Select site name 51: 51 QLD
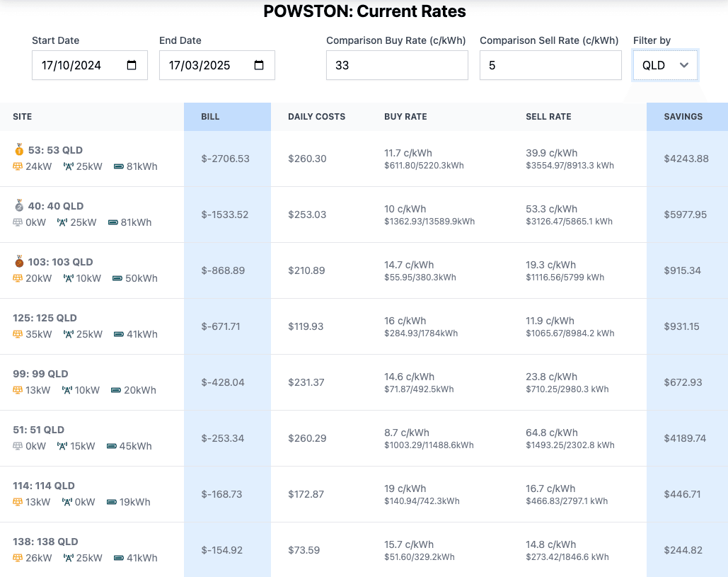This screenshot has height=577, width=728. pyautogui.click(x=38, y=430)
